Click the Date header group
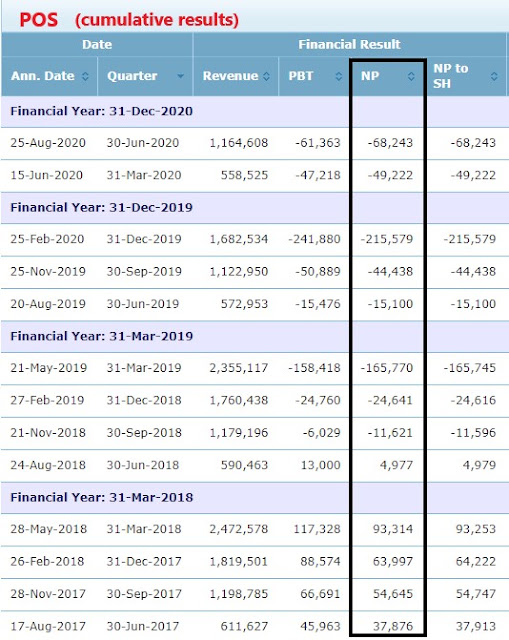 point(97,44)
